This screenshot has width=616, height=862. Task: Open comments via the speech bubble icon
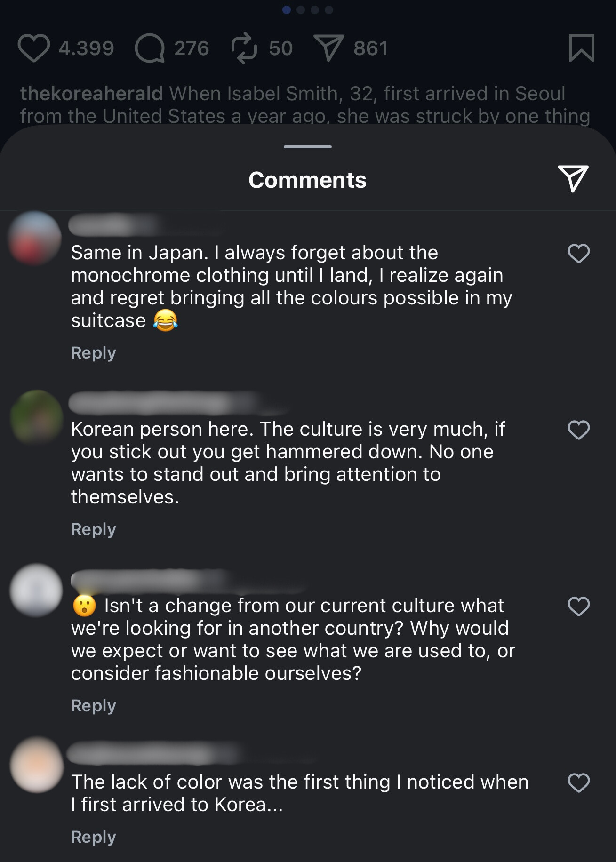[x=150, y=48]
